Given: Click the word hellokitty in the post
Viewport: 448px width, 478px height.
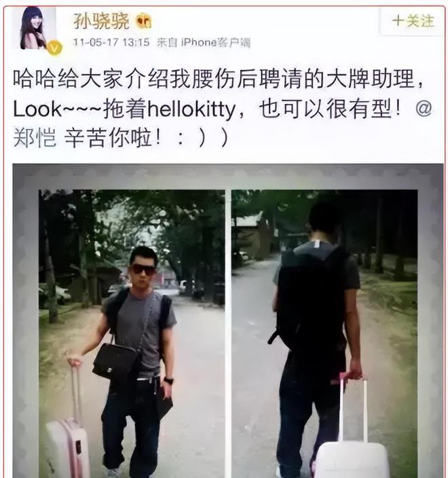Looking at the screenshot, I should [191, 109].
